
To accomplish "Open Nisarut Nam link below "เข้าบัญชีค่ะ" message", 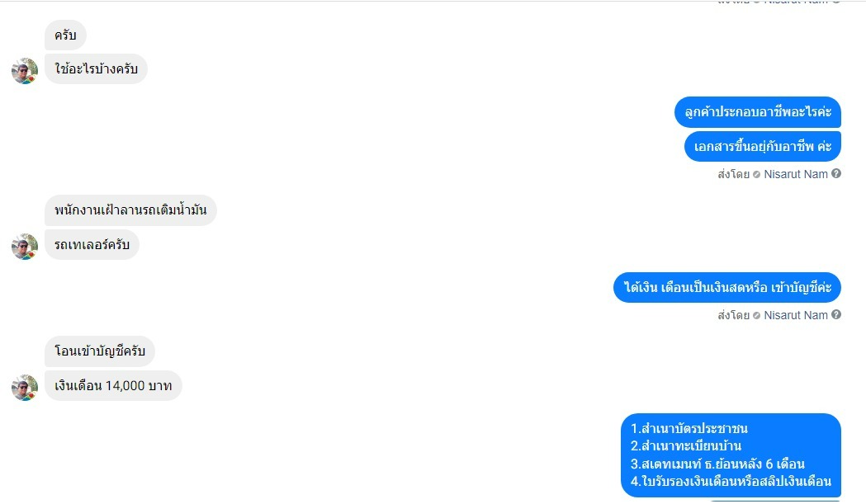I will (795, 315).
